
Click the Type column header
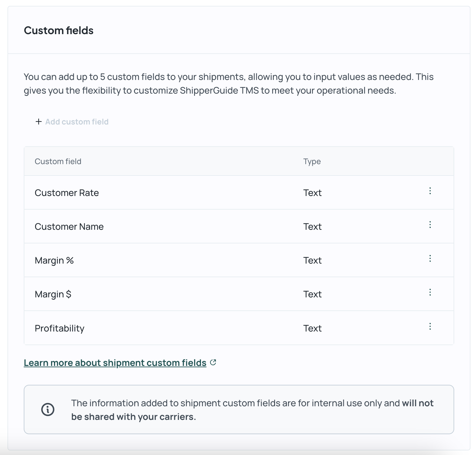pyautogui.click(x=312, y=162)
